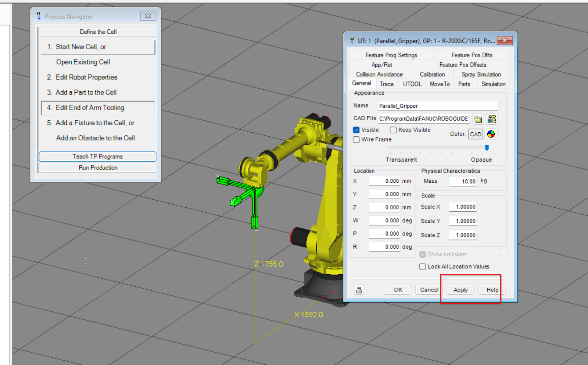This screenshot has width=588, height=365.
Task: Click the ellipsis button beside Show collisions
Action: tap(501, 254)
